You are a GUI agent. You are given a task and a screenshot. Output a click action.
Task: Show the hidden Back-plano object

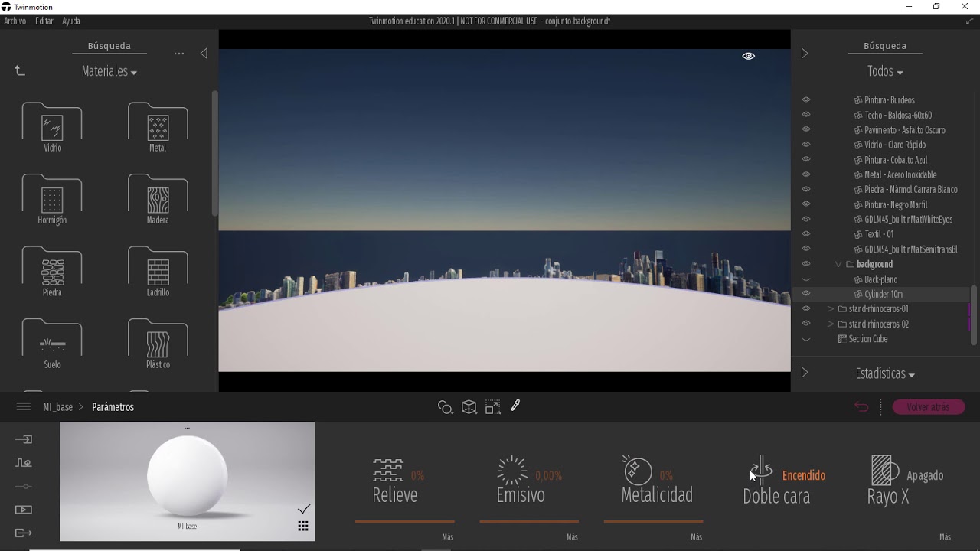tap(806, 279)
